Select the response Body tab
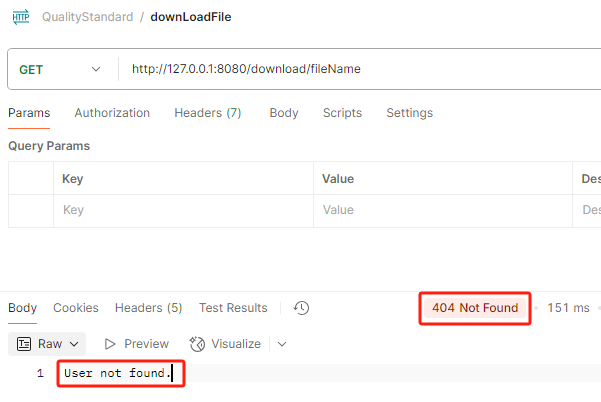 point(23,308)
